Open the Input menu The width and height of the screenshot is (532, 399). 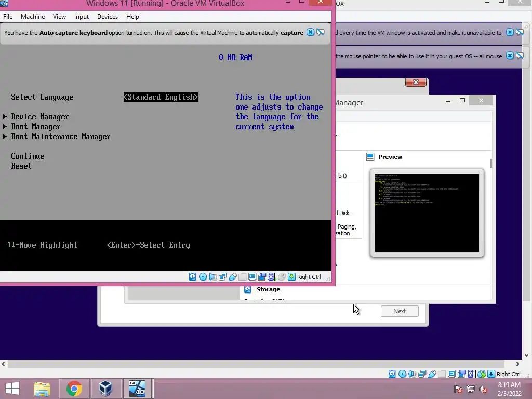click(x=82, y=16)
